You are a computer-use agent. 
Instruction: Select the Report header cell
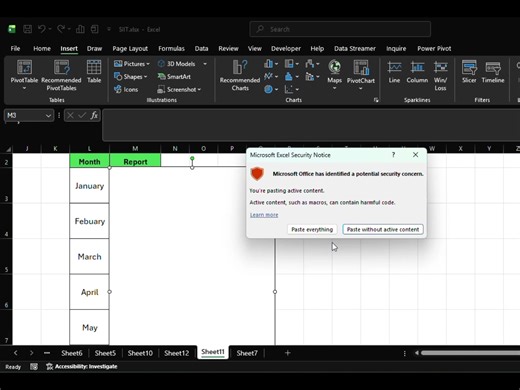(x=135, y=161)
